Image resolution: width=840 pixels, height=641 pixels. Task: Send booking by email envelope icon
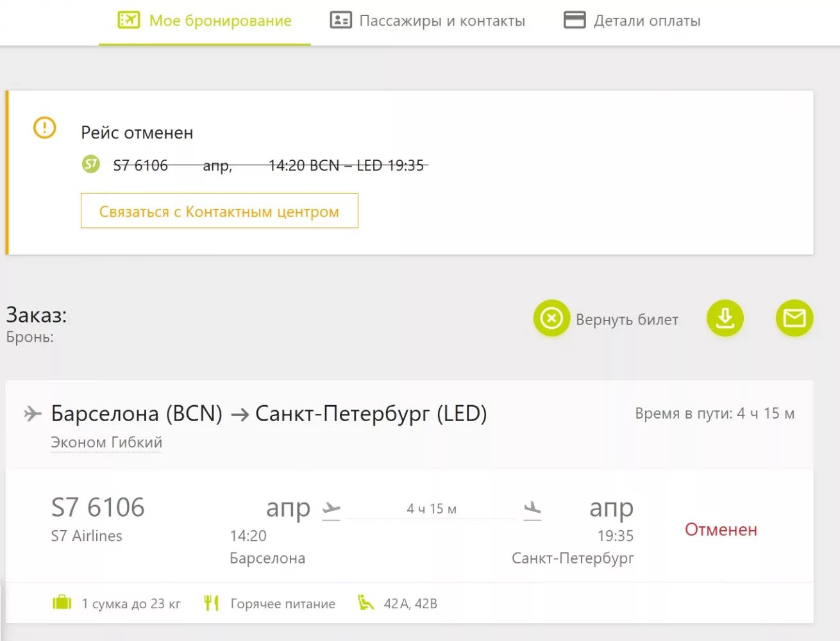pyautogui.click(x=794, y=318)
